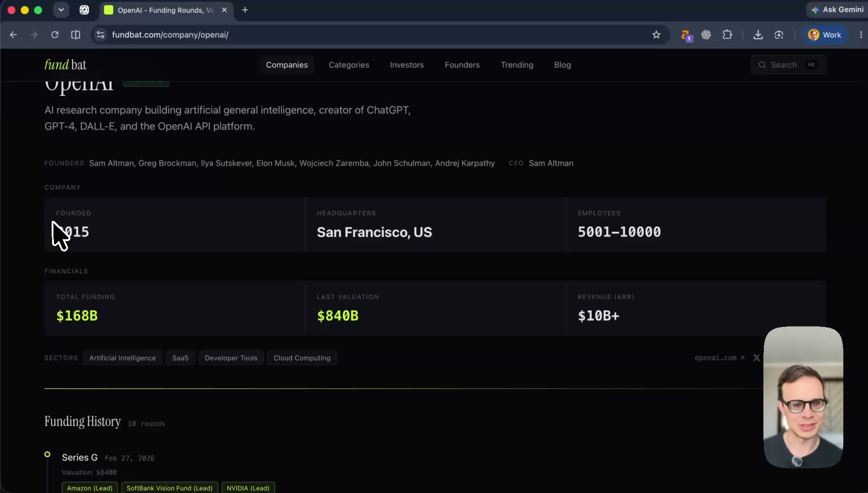868x493 pixels.
Task: Click San Francisco, US headquarters text
Action: click(374, 232)
